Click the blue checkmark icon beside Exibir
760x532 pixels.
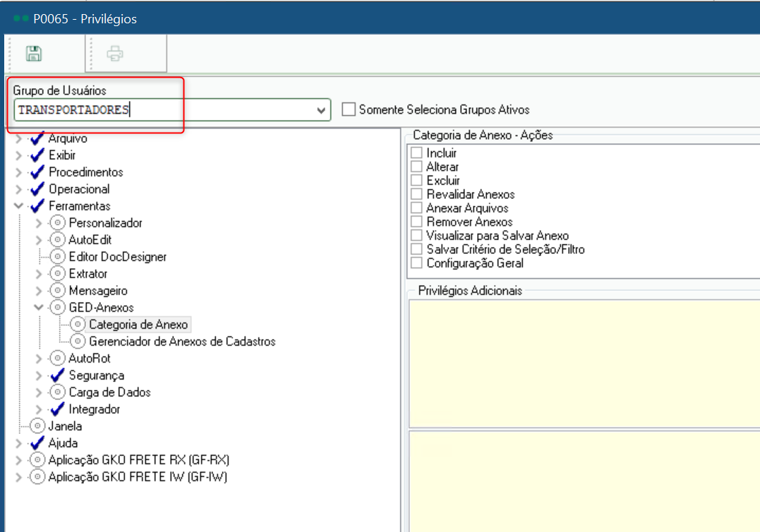[37, 155]
